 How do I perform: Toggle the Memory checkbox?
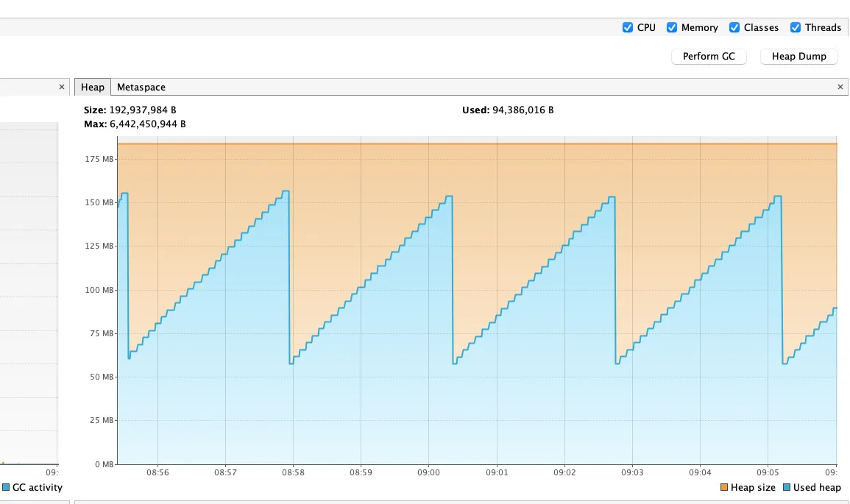[672, 27]
